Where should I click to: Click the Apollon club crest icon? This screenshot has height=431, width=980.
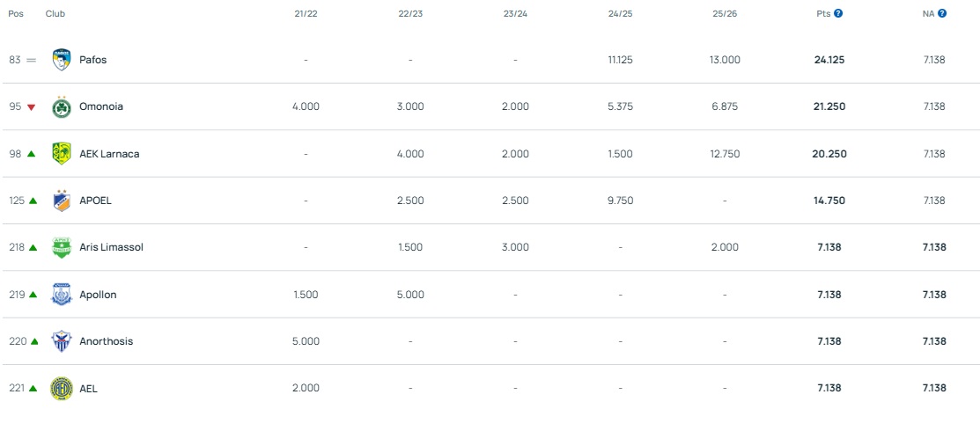(x=61, y=295)
